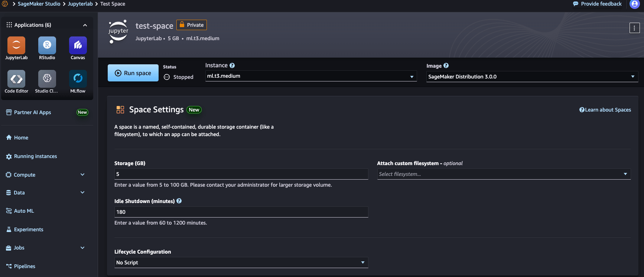Click the Applications grid dots icon

(x=9, y=25)
